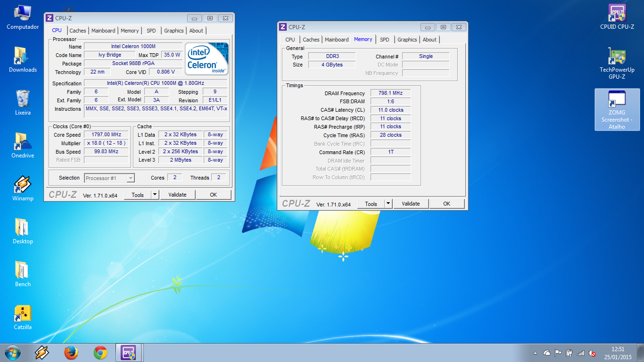The width and height of the screenshot is (644, 362).
Task: Open the network signal tray icon
Action: pos(581,353)
